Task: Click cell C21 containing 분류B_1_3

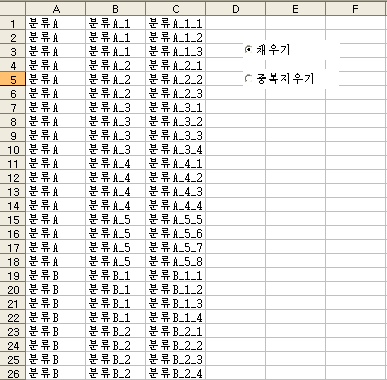Action: click(176, 303)
